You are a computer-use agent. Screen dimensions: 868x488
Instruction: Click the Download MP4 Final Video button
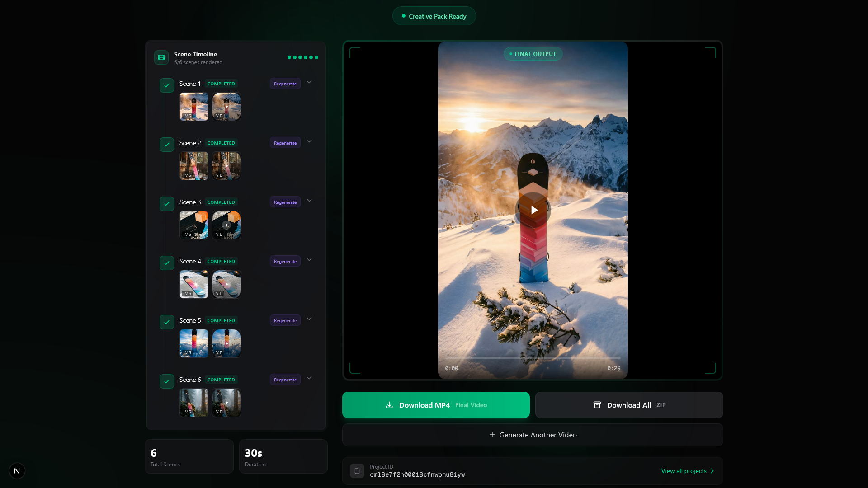pos(435,405)
